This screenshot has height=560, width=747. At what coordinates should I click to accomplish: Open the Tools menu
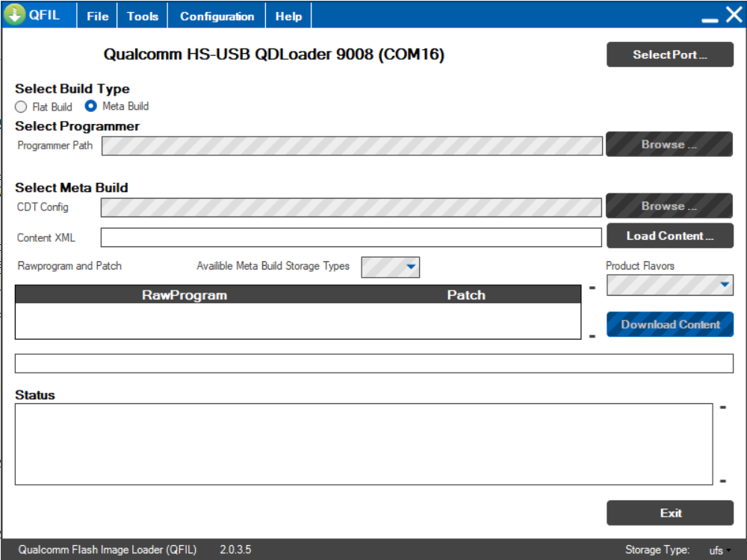pyautogui.click(x=143, y=16)
